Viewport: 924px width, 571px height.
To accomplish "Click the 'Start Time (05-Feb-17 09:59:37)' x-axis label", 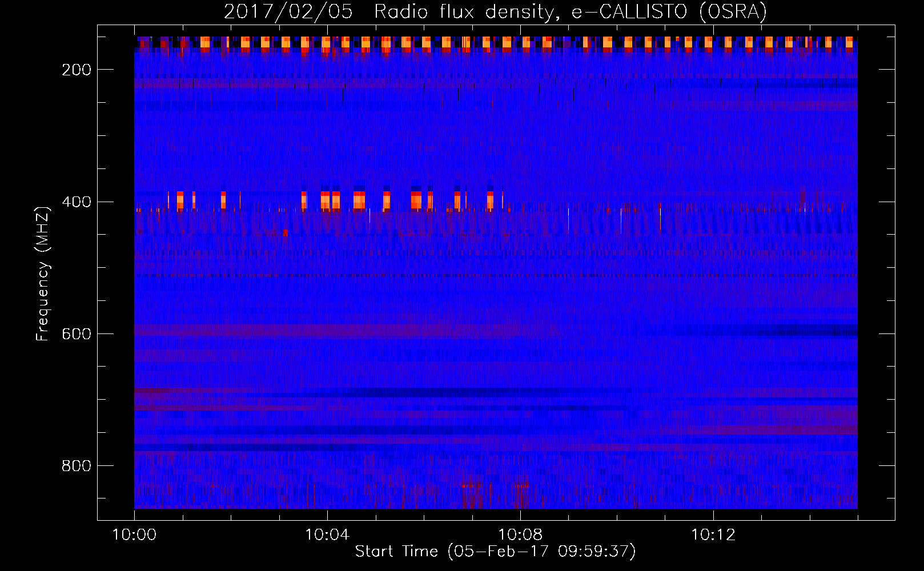I will (495, 551).
